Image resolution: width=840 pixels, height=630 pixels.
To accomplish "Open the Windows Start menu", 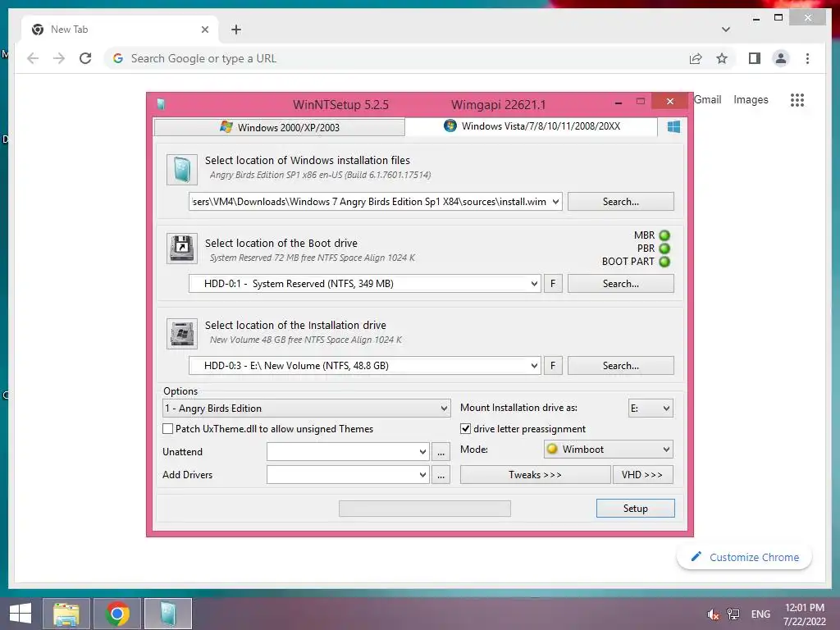I will click(x=21, y=614).
